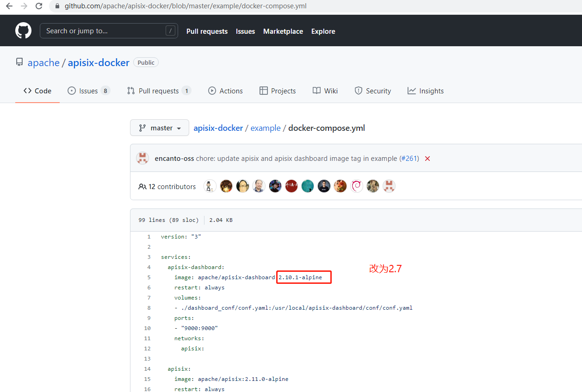
Task: Open the Debian swirl contributor avatar
Action: (356, 186)
